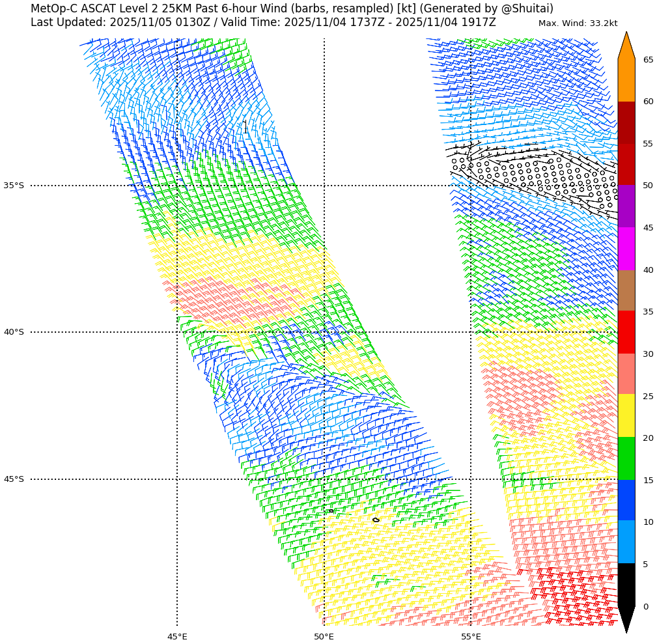Click the 40°S latitude axis label
The width and height of the screenshot is (657, 644).
point(14,332)
